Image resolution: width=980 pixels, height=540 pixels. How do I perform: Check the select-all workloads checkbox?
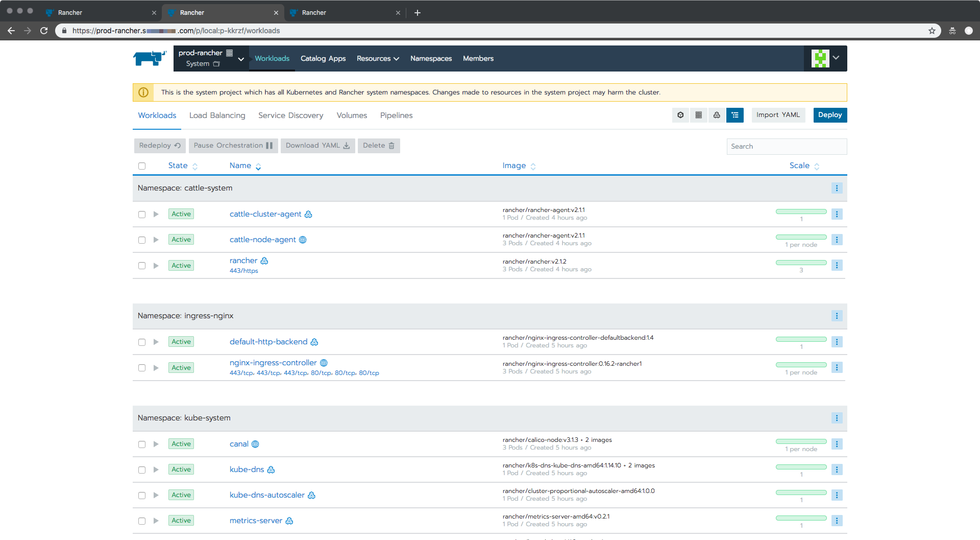tap(141, 166)
